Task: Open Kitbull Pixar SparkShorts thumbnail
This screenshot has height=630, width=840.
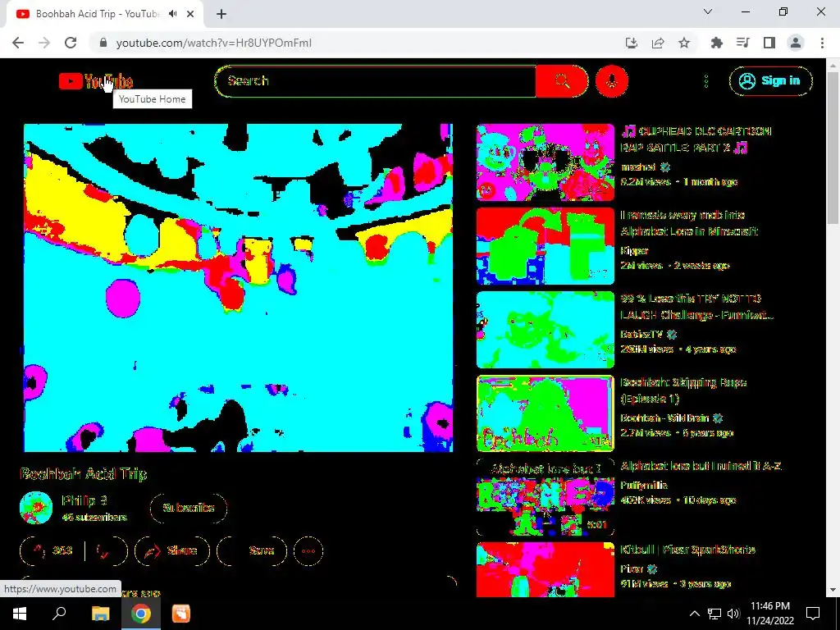Action: tap(546, 569)
